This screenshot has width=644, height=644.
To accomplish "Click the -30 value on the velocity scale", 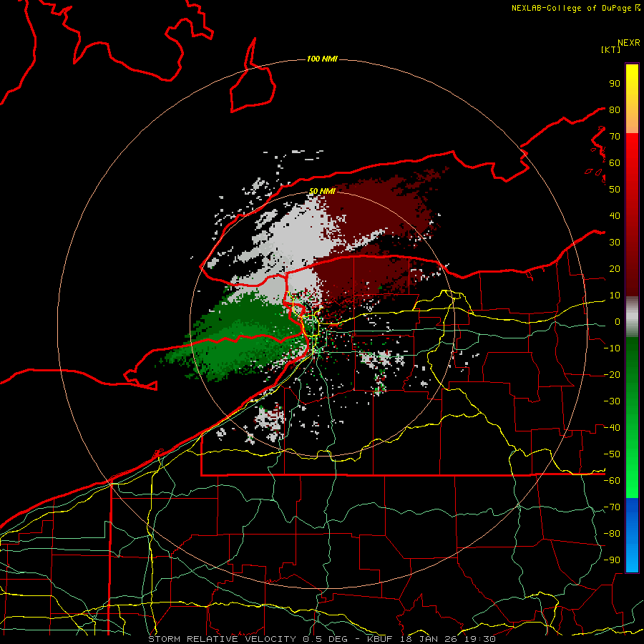I will tap(612, 401).
